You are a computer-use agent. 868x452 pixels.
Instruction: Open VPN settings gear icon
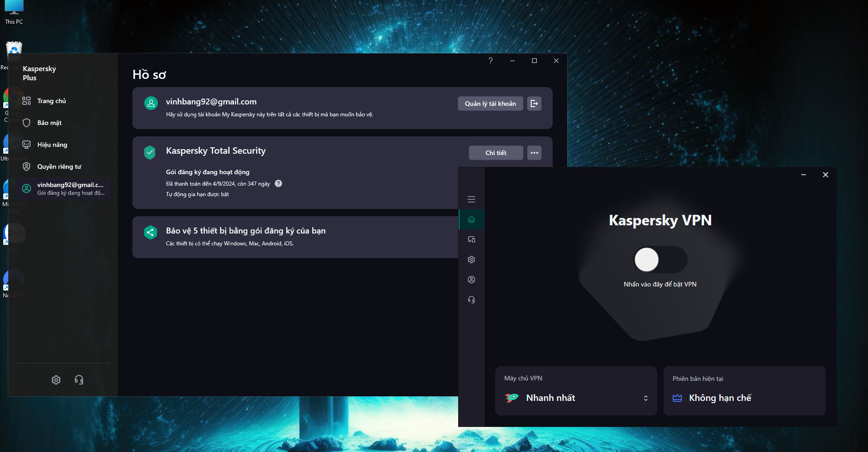(471, 260)
